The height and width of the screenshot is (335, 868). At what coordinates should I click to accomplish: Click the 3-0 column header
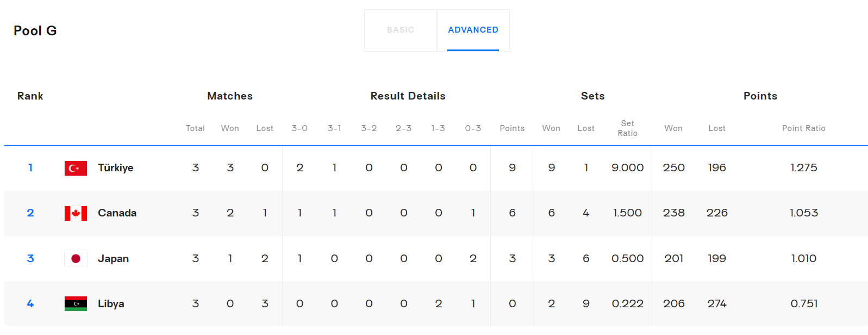tap(299, 128)
